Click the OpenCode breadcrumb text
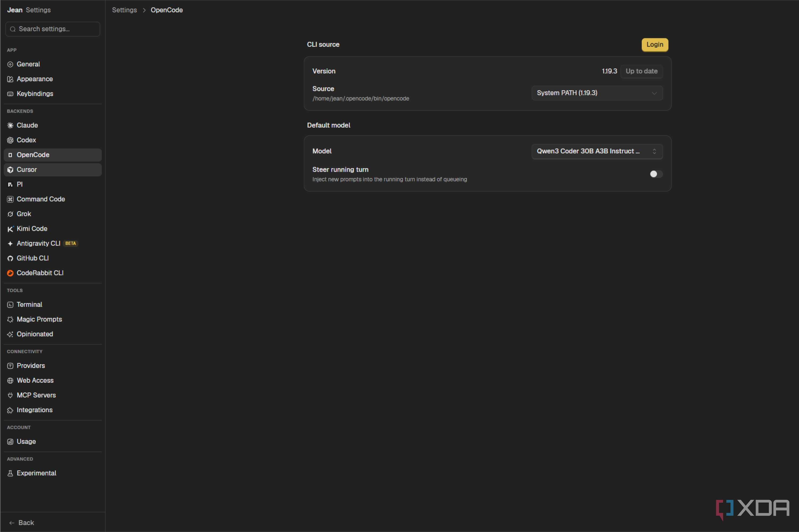This screenshot has height=532, width=799. 167,10
